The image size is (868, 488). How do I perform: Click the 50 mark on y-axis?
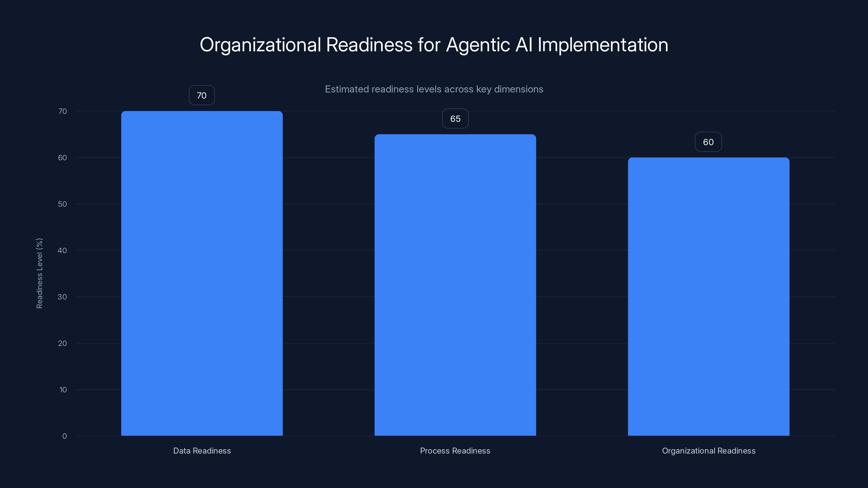click(62, 204)
